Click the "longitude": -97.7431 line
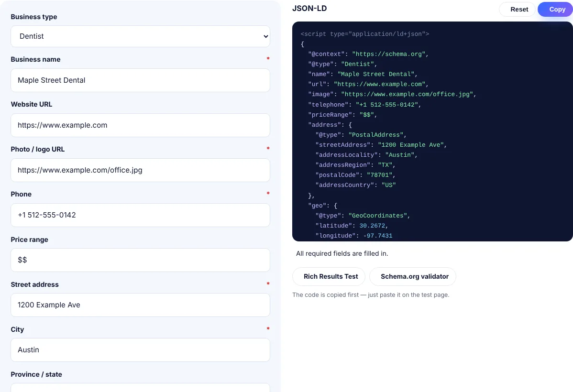Viewport: 573px width, 392px height. [354, 236]
